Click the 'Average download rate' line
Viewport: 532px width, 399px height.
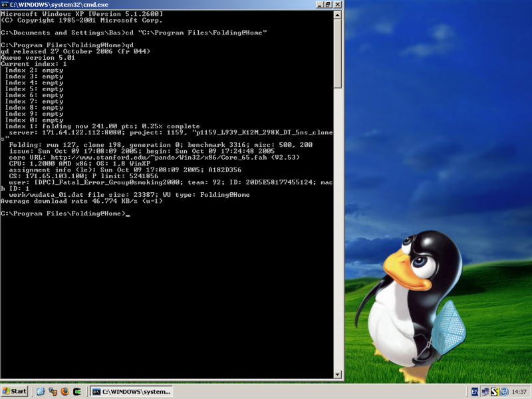[82, 201]
